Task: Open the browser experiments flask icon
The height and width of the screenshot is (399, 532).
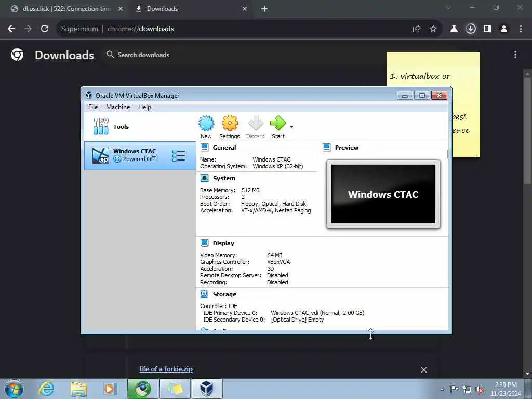Action: 454,29
